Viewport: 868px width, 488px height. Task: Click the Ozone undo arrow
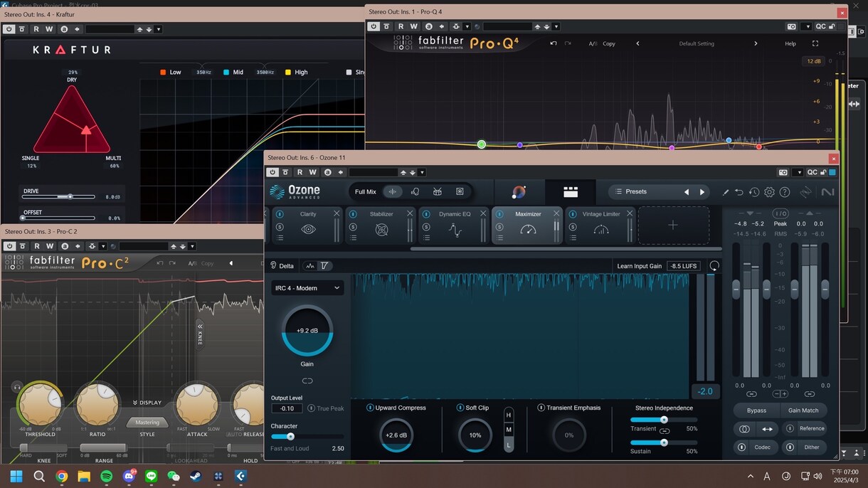739,192
